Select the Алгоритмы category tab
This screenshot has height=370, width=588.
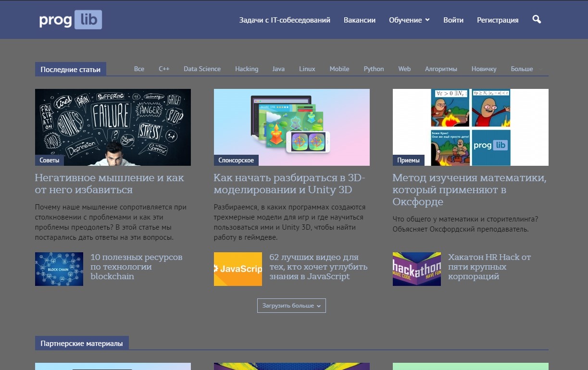coord(441,69)
